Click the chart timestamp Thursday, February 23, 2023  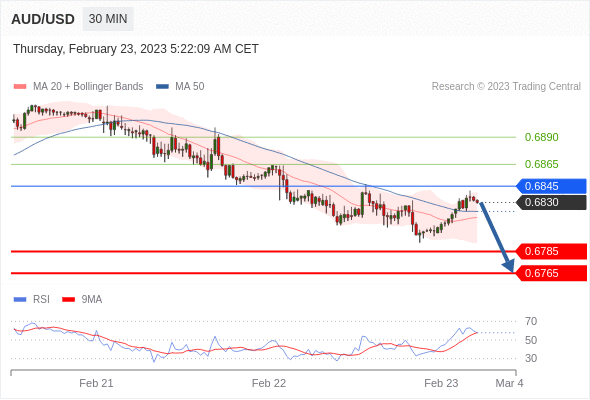click(136, 49)
